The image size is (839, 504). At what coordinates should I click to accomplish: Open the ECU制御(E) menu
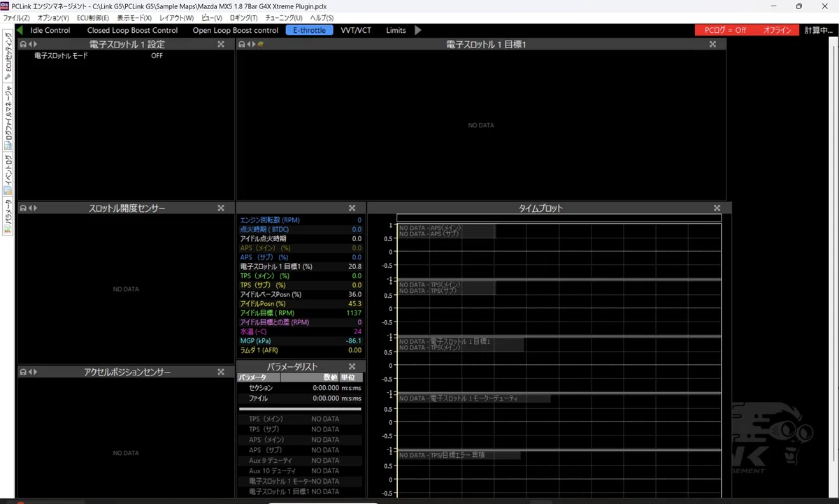tap(94, 17)
